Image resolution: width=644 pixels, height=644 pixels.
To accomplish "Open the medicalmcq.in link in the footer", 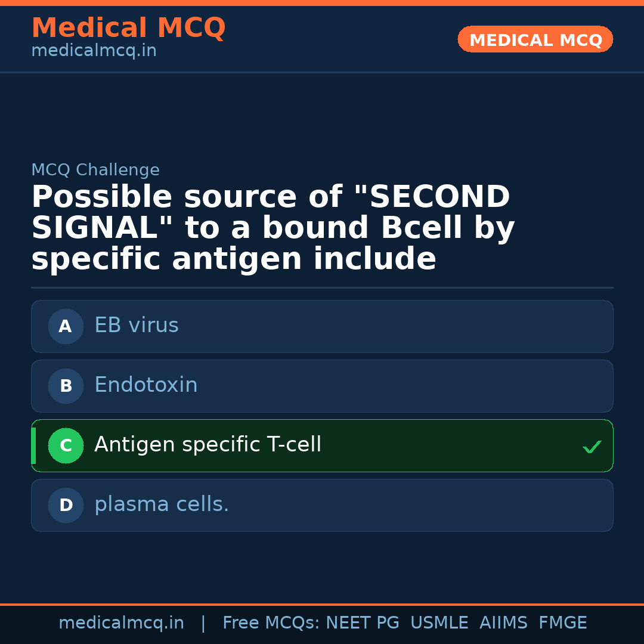I will point(121,623).
